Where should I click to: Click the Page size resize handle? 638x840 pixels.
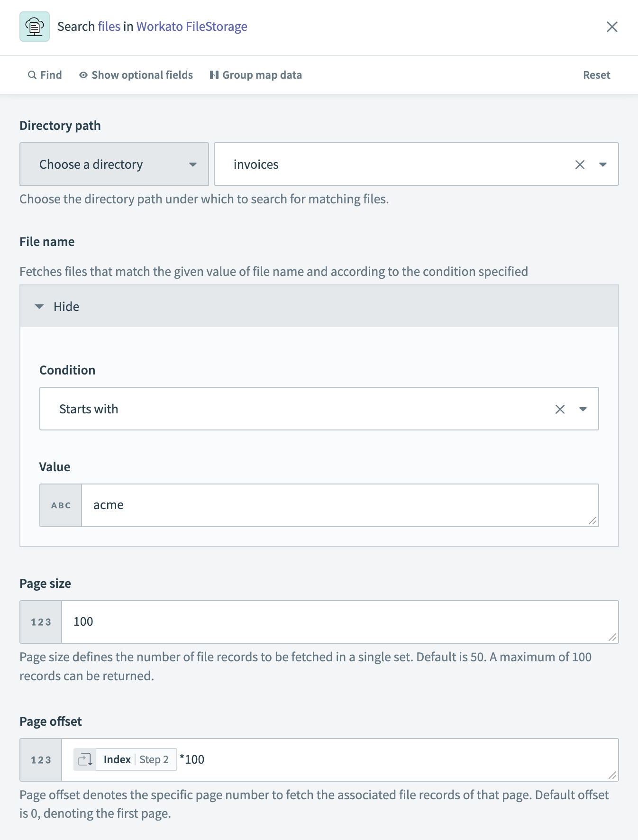pyautogui.click(x=612, y=637)
